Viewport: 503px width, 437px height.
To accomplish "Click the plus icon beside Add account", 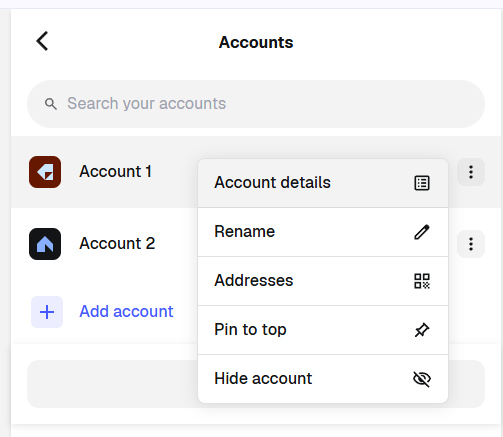I will click(x=47, y=312).
